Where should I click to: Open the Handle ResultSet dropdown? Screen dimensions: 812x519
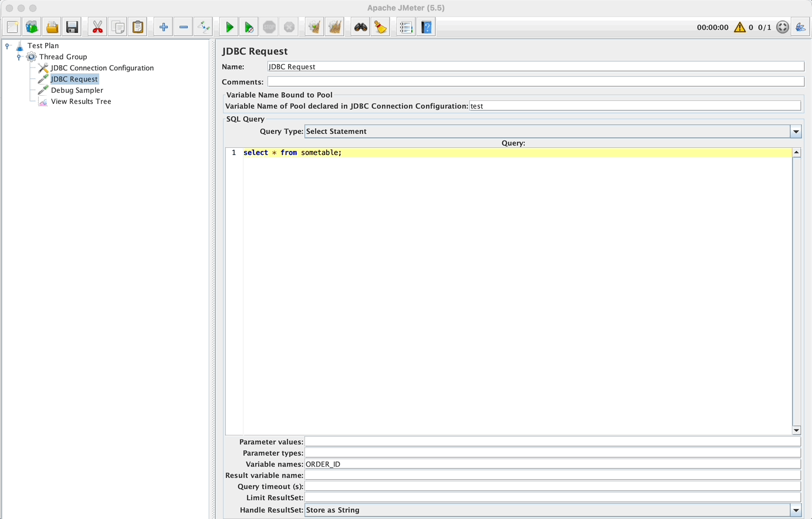(x=796, y=510)
